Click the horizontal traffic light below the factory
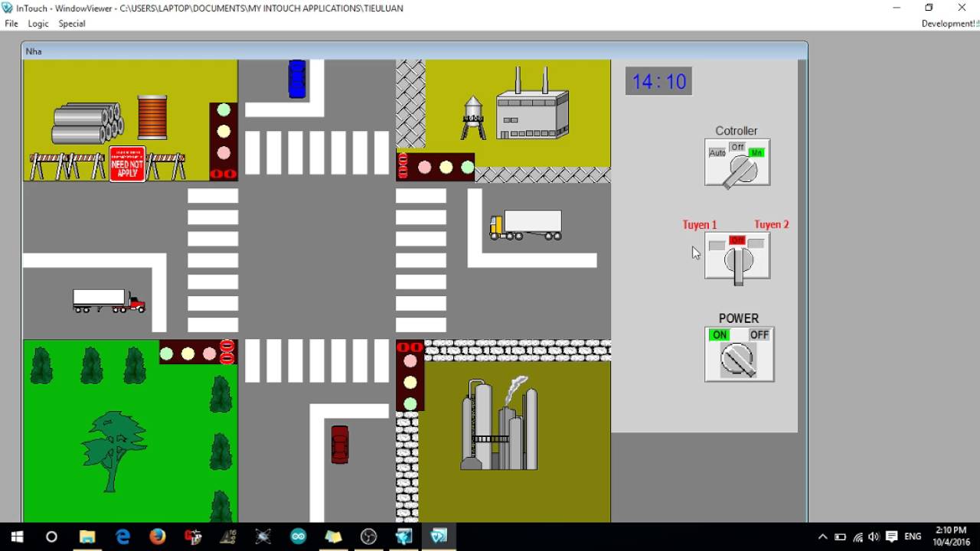Image resolution: width=980 pixels, height=551 pixels. [x=436, y=167]
